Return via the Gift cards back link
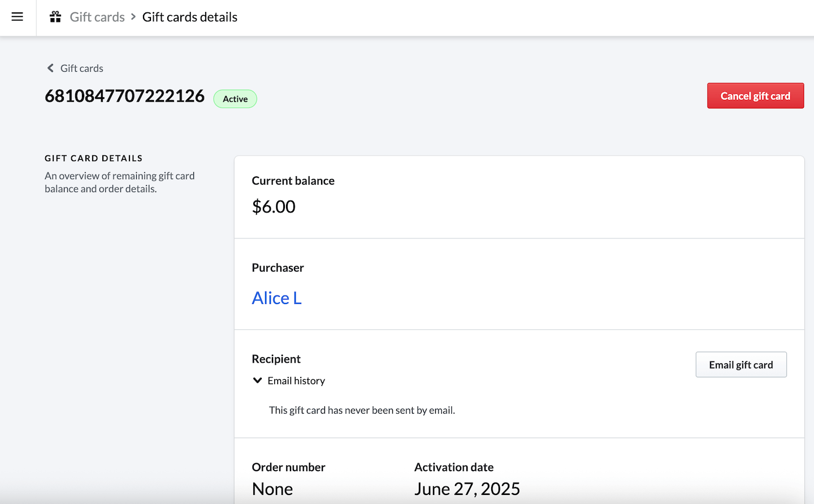814x504 pixels. (81, 68)
